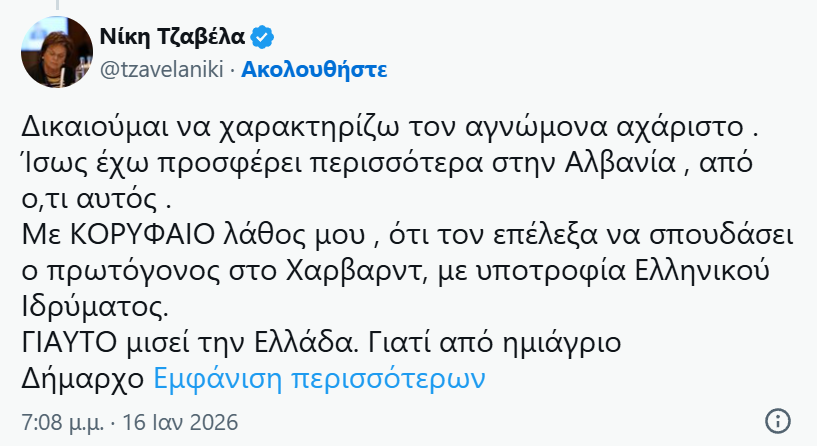
Task: Click the display name Νίκη Τζαβέλα
Action: click(x=172, y=39)
